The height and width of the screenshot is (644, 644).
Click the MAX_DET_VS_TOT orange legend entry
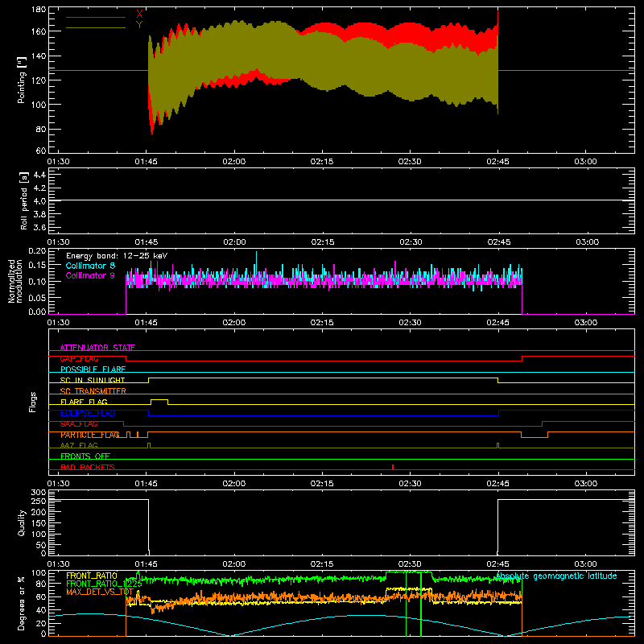(100, 592)
